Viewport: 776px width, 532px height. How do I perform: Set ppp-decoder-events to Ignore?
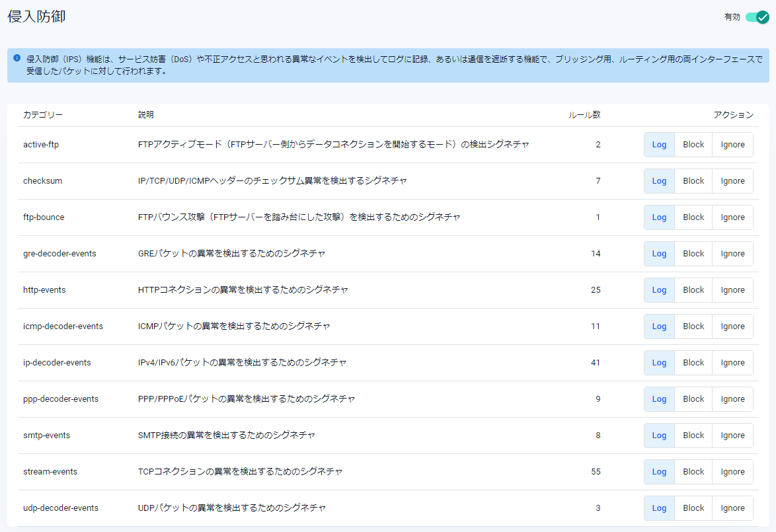(x=732, y=399)
